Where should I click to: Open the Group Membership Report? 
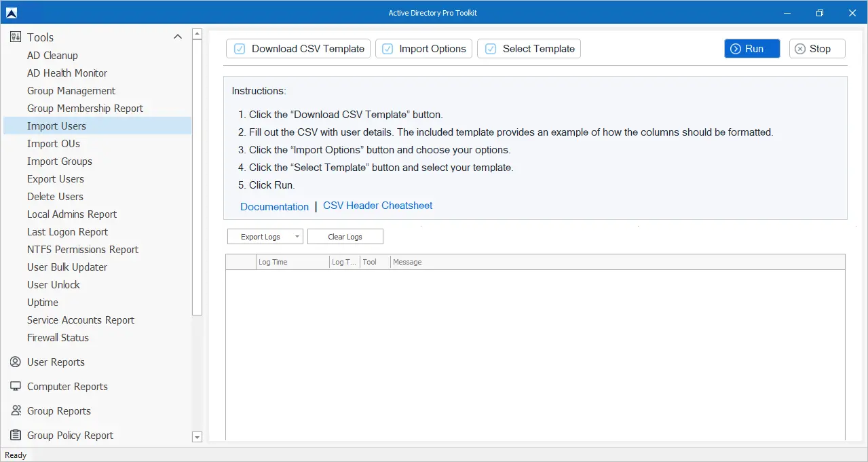coord(85,109)
